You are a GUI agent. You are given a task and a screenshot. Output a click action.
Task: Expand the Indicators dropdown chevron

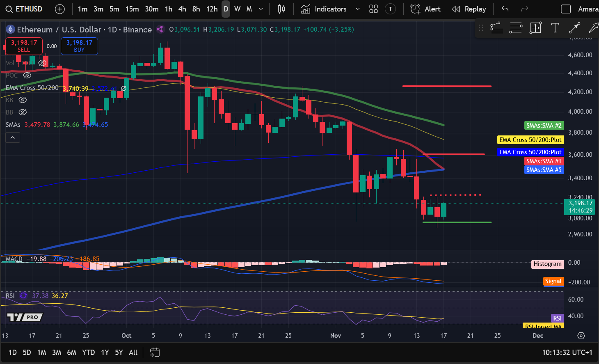[357, 9]
